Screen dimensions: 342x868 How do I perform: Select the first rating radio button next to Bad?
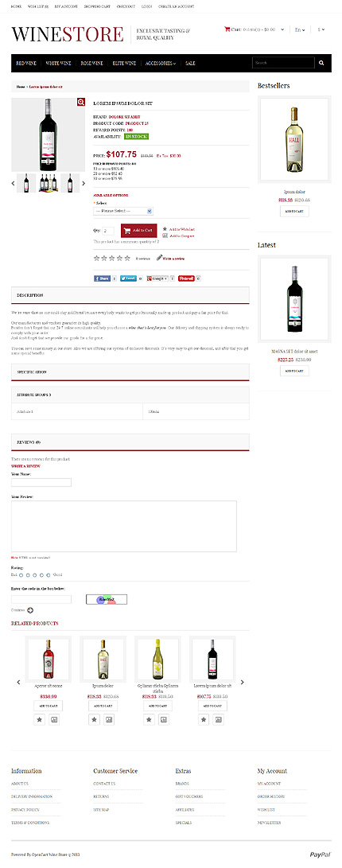click(21, 575)
